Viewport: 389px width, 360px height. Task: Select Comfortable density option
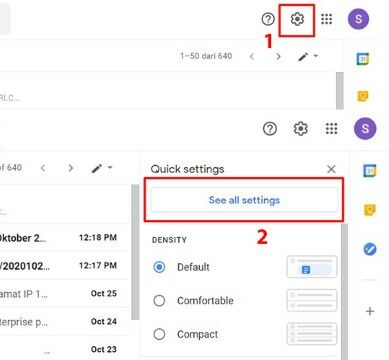pos(159,300)
